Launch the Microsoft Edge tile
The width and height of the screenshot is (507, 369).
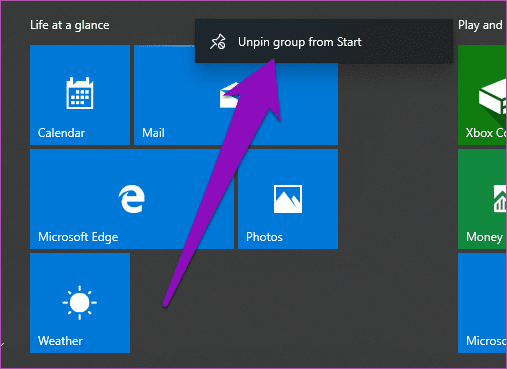132,199
